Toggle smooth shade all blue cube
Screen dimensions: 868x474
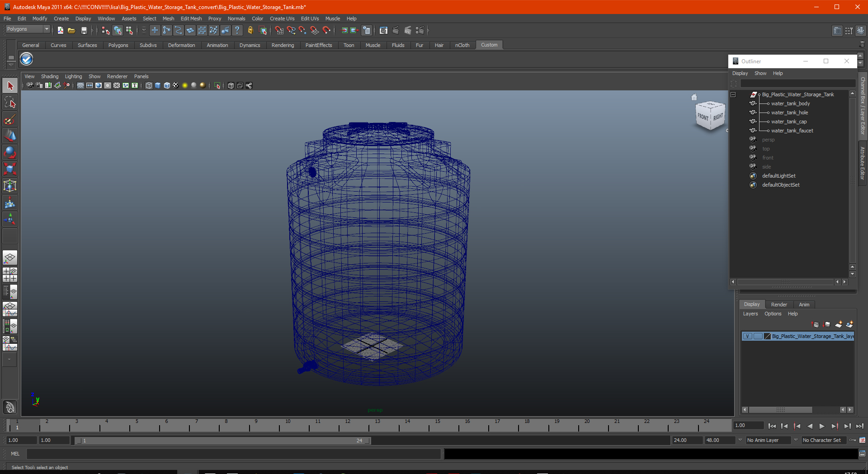coord(158,85)
